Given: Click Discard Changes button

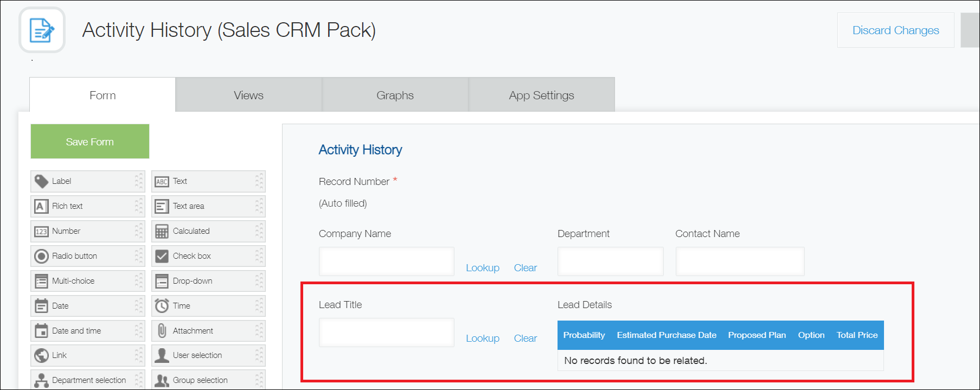Looking at the screenshot, I should [x=895, y=30].
